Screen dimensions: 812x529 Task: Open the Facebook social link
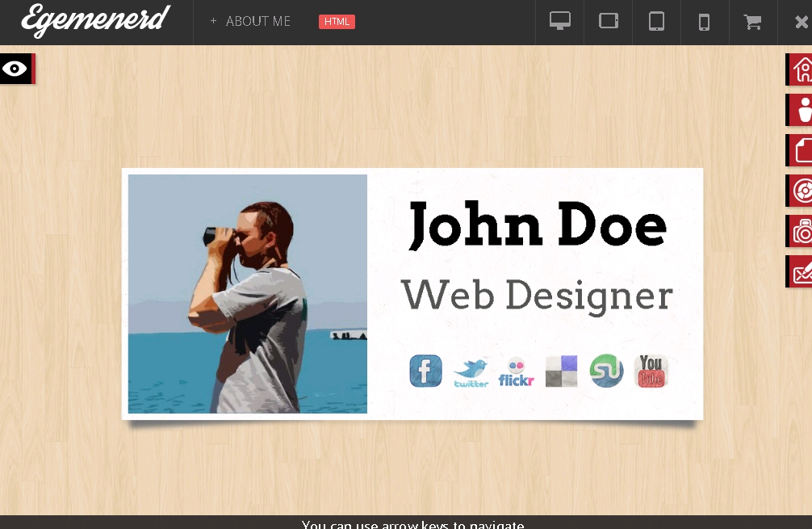425,371
